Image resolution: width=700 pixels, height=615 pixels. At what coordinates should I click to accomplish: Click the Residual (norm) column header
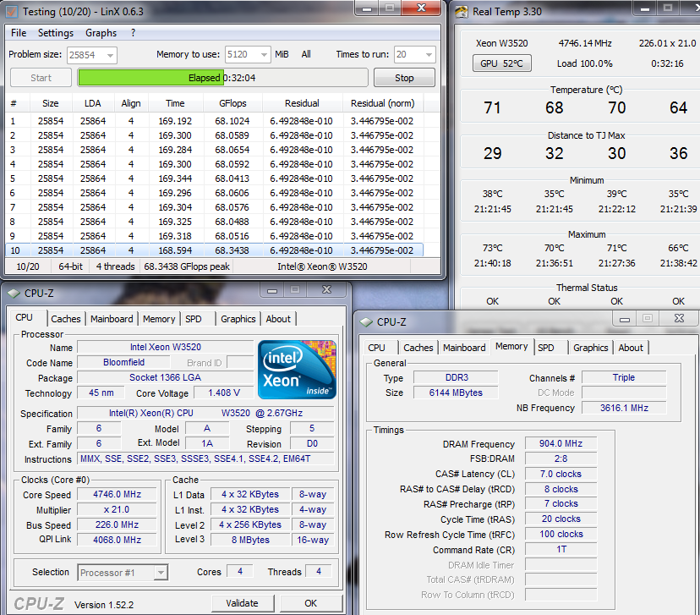383,103
